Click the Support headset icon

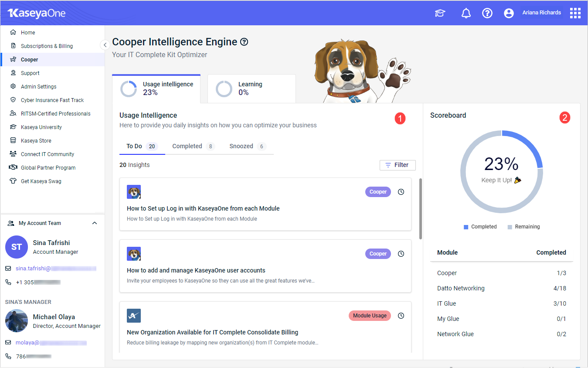coord(13,73)
